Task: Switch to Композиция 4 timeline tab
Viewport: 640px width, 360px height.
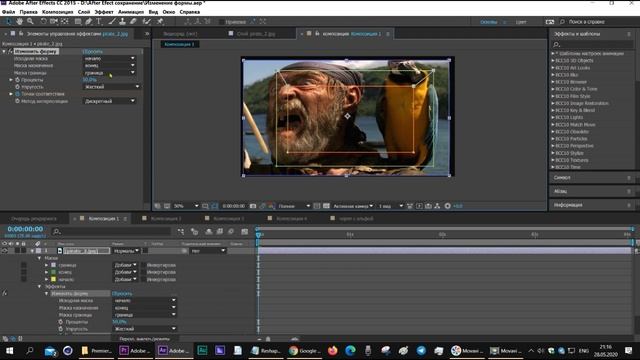Action: pos(291,219)
